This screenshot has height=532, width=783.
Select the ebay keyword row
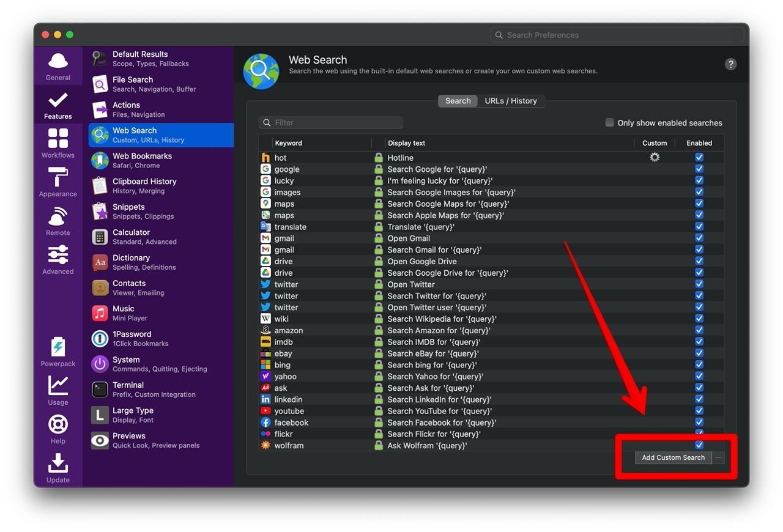point(491,353)
